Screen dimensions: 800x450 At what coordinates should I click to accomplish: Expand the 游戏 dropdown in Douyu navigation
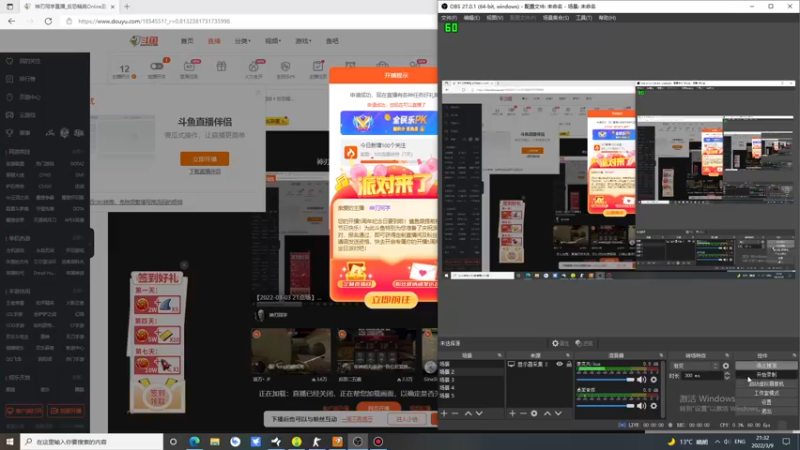tap(303, 41)
